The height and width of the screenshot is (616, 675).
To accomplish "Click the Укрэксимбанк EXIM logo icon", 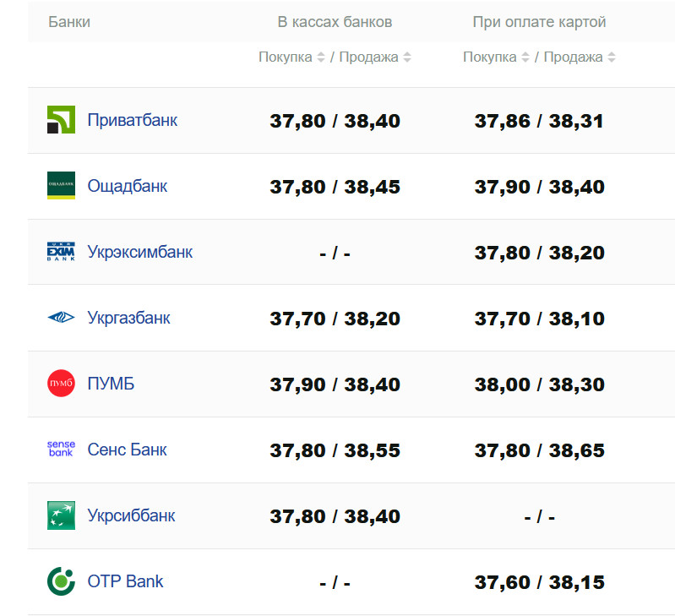I will [x=61, y=252].
